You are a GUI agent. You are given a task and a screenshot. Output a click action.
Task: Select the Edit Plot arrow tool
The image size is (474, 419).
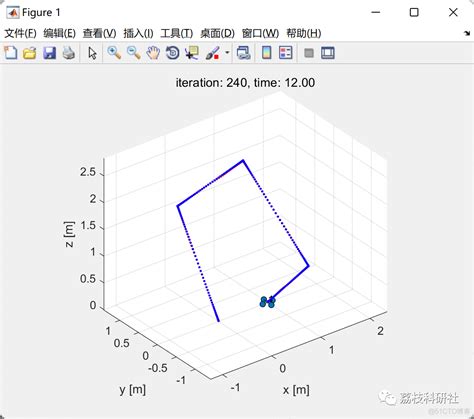tap(92, 53)
